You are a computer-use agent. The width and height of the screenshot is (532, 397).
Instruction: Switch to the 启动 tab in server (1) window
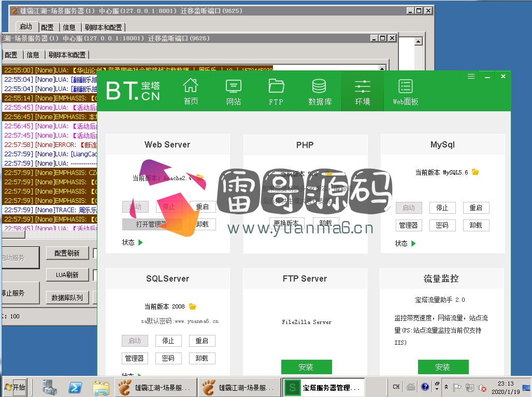tap(26, 26)
